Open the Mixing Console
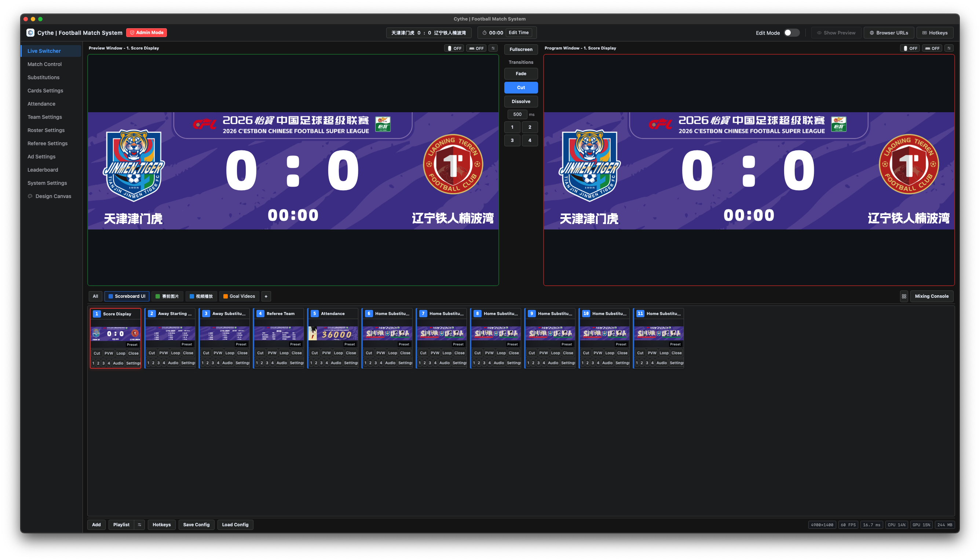This screenshot has width=980, height=560. [931, 296]
